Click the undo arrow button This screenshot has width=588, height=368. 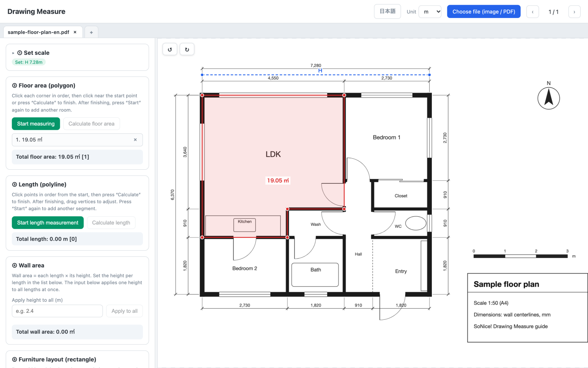click(170, 49)
